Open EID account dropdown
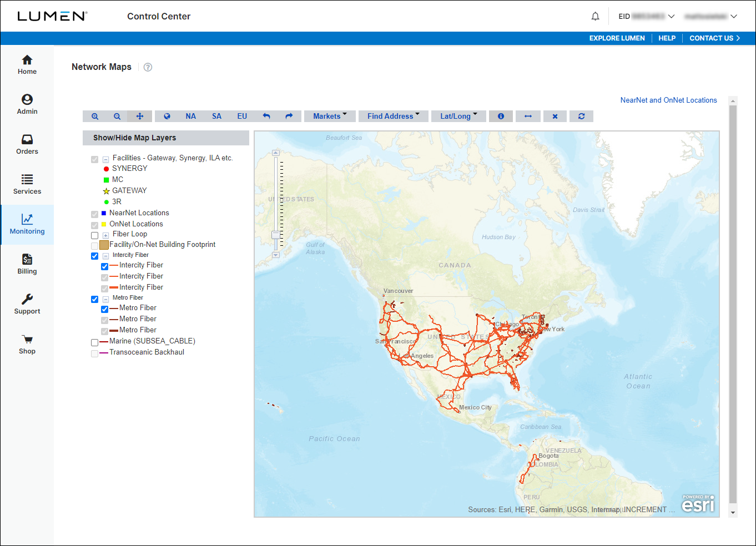Screen dimensions: 756x546 647,17
